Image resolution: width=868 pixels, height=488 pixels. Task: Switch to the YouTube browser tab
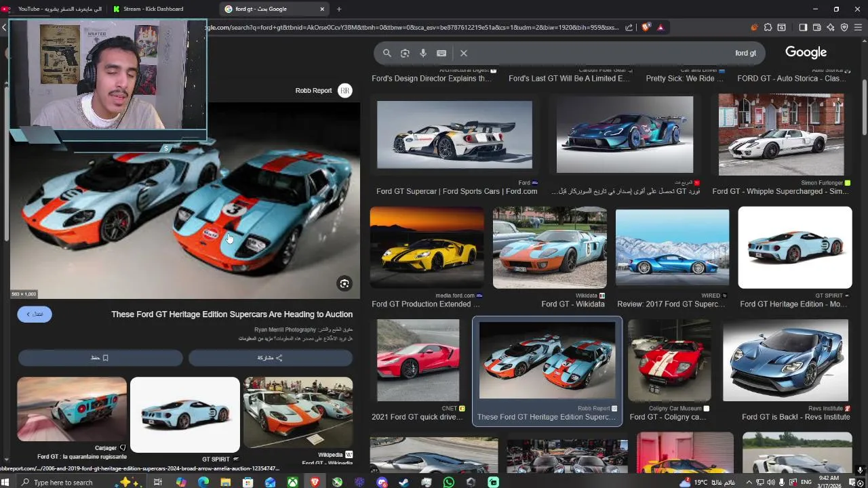tap(54, 9)
